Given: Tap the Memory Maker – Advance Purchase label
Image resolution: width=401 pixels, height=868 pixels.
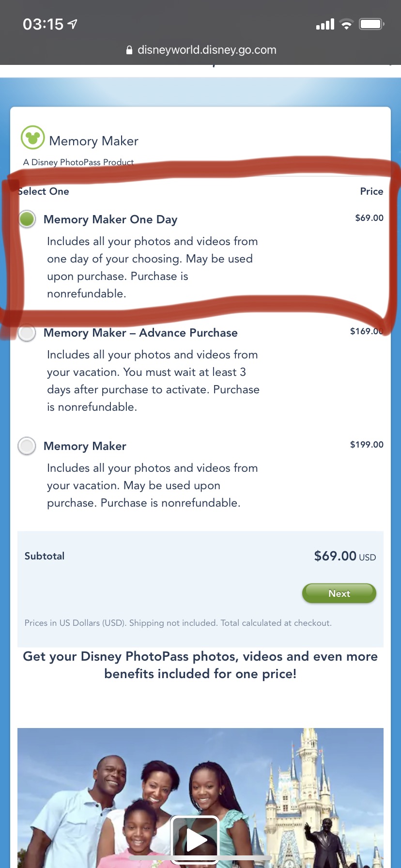Looking at the screenshot, I should [x=140, y=333].
